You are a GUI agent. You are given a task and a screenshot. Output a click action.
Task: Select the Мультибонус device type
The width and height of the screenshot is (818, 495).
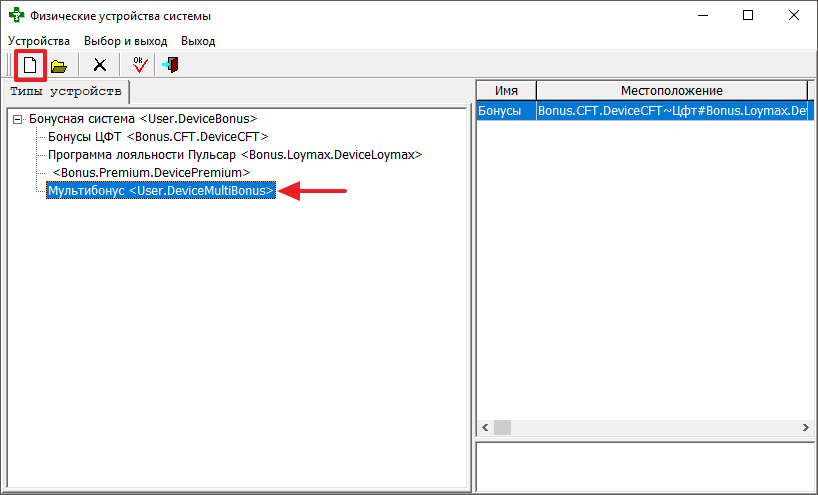(x=160, y=191)
